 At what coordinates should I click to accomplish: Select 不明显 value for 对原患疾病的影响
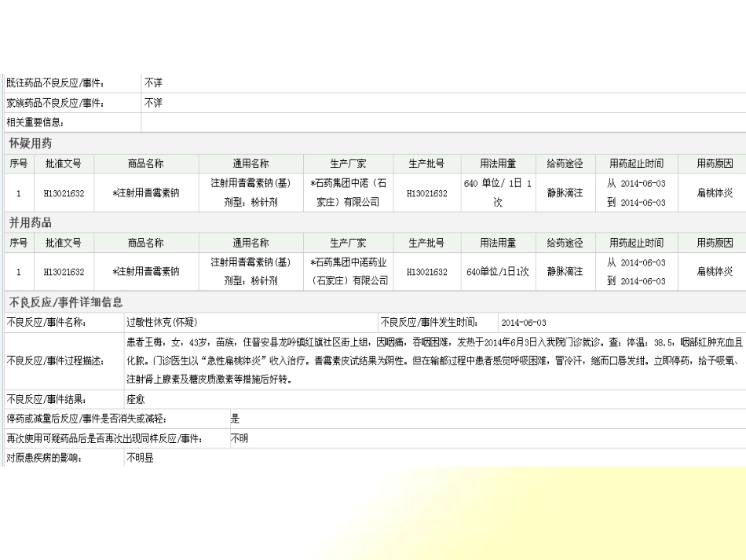point(140,458)
